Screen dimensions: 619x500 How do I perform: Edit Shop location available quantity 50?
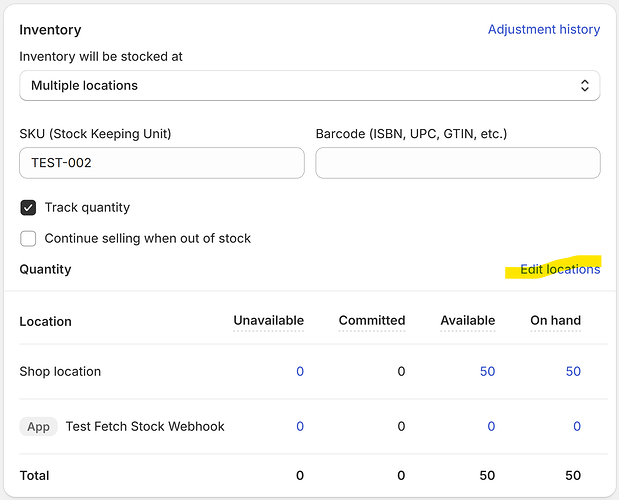pyautogui.click(x=487, y=371)
